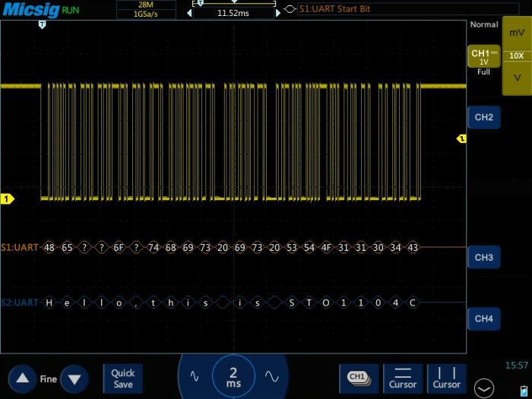
Task: Toggle the CH2 channel on
Action: (x=483, y=118)
